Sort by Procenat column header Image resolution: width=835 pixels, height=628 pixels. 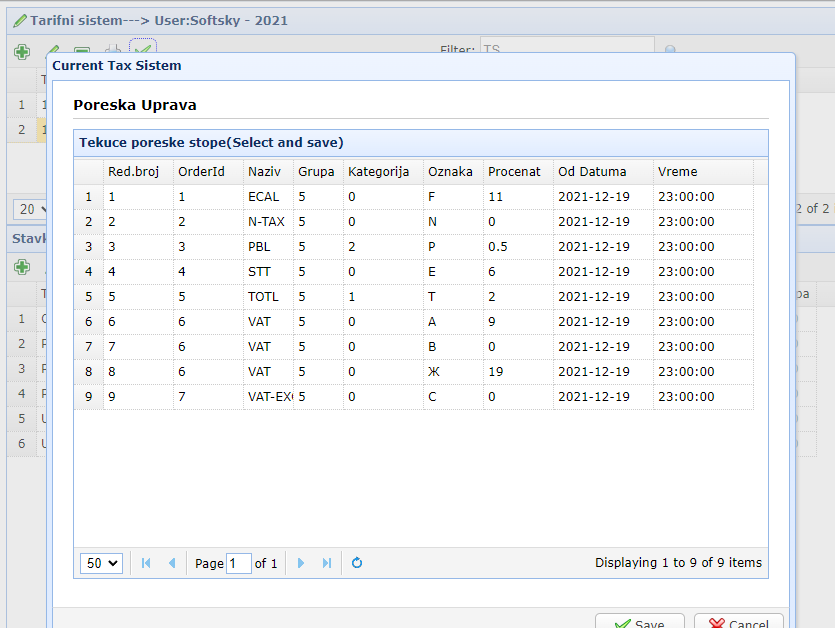click(x=514, y=172)
